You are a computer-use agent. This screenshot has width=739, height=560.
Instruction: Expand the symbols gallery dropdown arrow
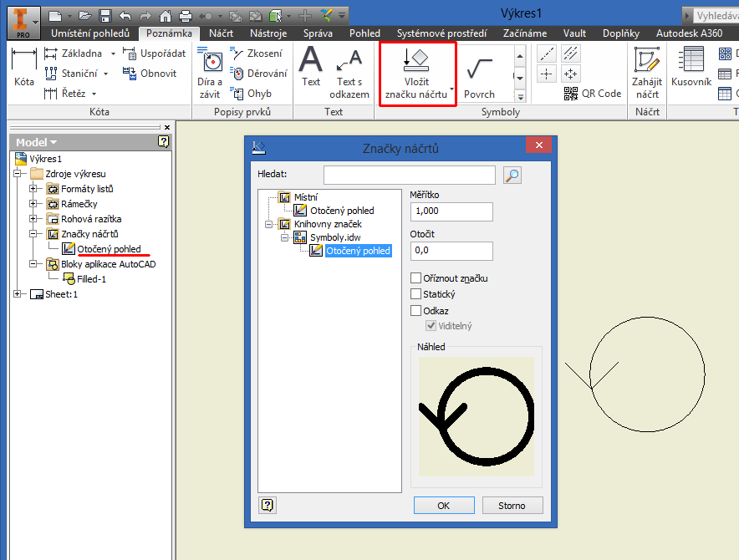[x=520, y=97]
